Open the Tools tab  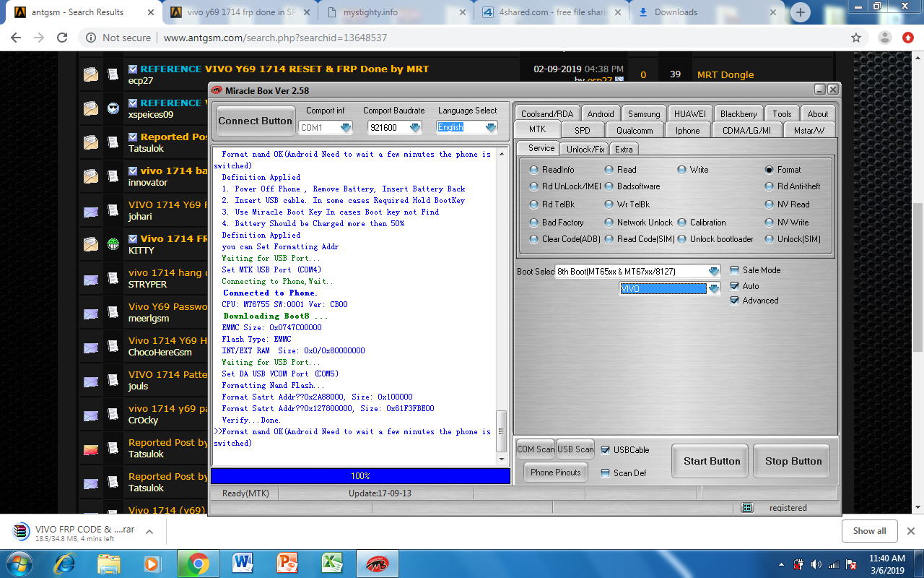point(782,114)
